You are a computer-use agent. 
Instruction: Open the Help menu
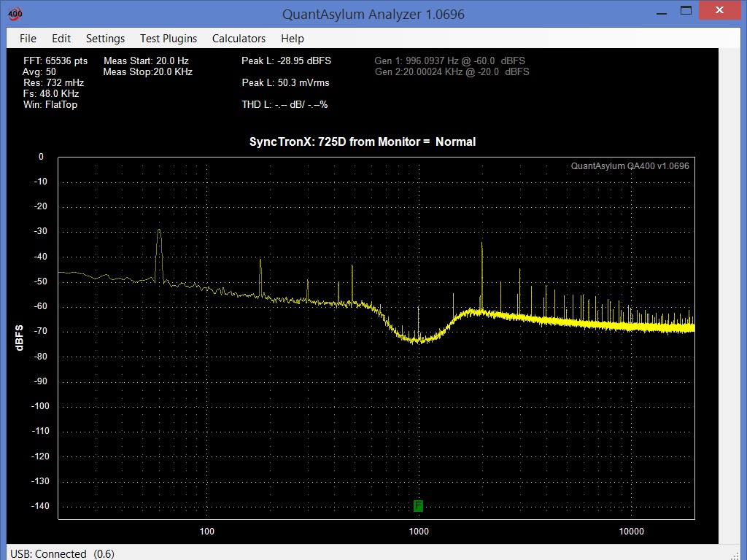pos(292,39)
